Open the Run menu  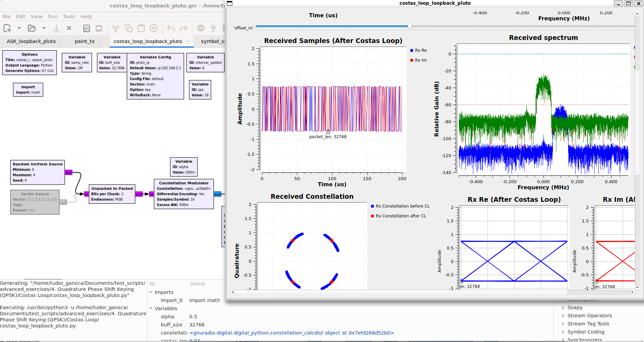pos(52,16)
